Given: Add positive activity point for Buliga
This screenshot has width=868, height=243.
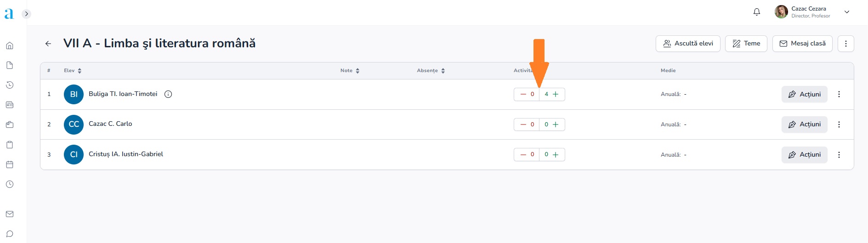Looking at the screenshot, I should coord(556,94).
